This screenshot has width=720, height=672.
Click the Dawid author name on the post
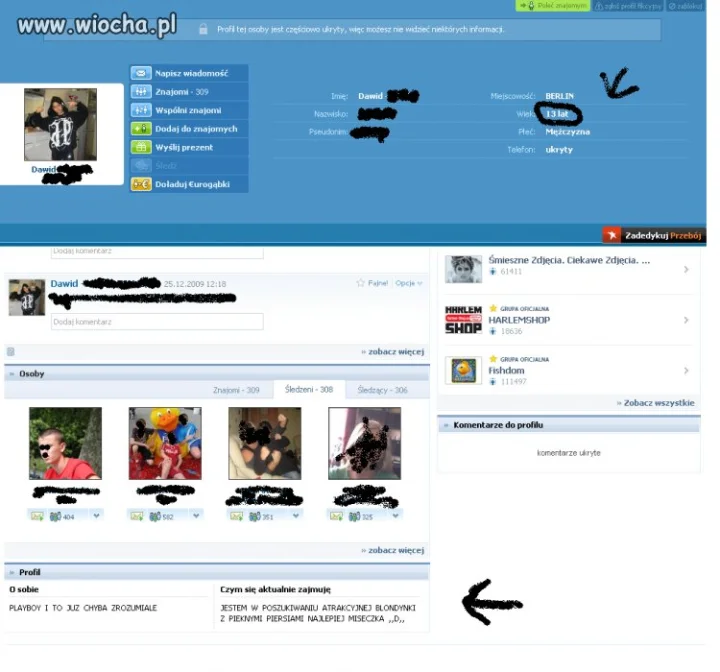(x=64, y=283)
